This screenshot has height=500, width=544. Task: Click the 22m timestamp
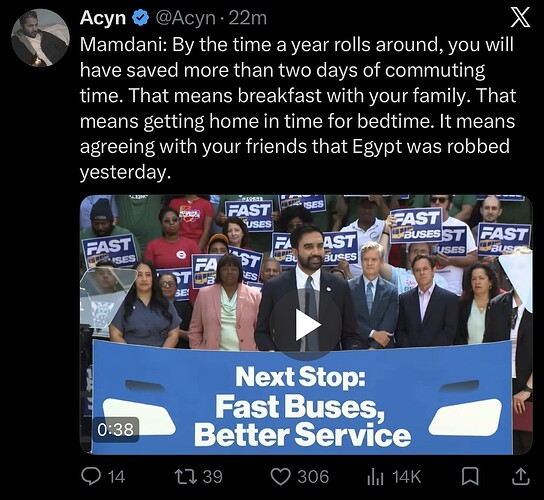(248, 18)
